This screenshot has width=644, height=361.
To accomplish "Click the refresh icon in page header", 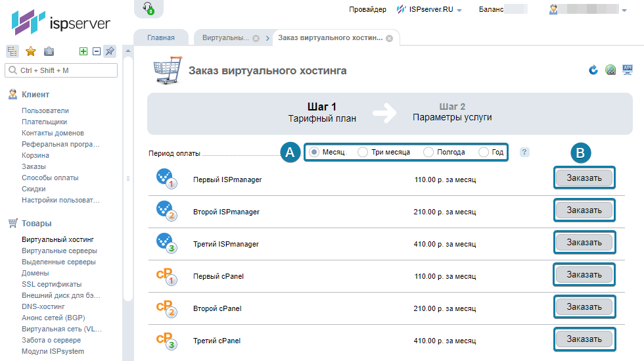I will pos(593,70).
